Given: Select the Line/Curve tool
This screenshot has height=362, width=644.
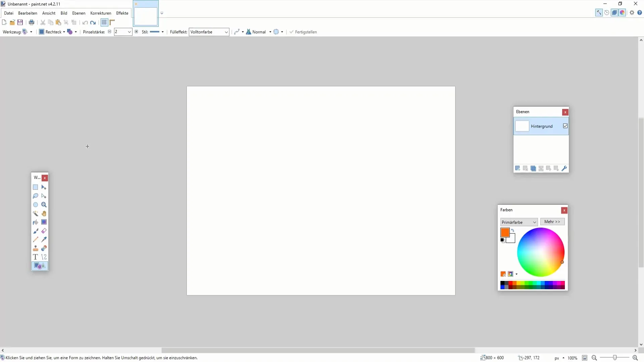Looking at the screenshot, I should 44,257.
